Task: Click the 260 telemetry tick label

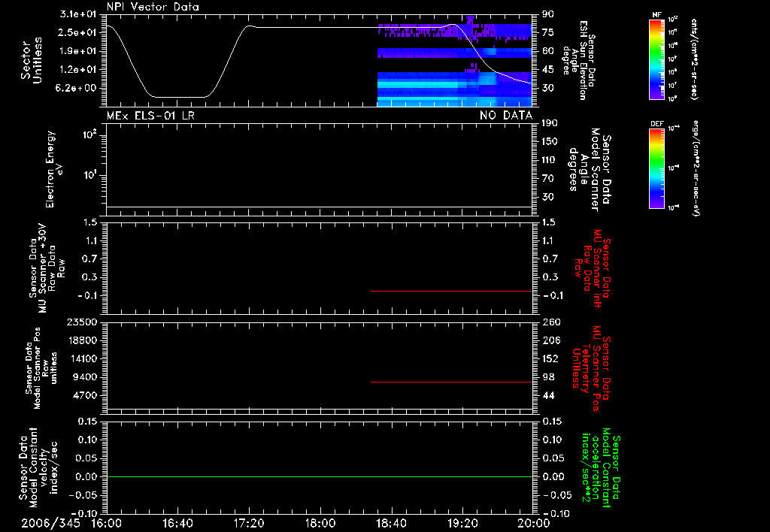Action: tap(551, 322)
